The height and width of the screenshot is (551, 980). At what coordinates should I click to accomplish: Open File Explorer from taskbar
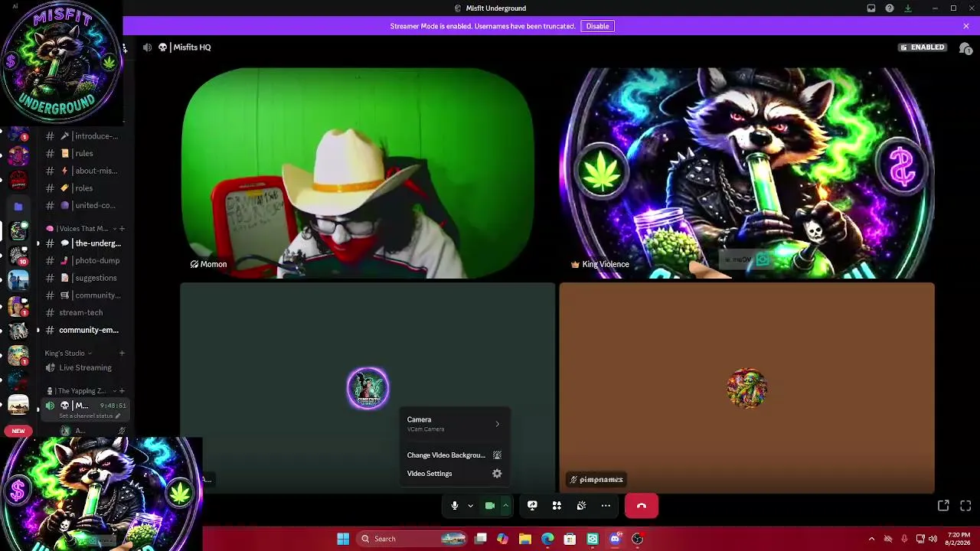click(524, 539)
